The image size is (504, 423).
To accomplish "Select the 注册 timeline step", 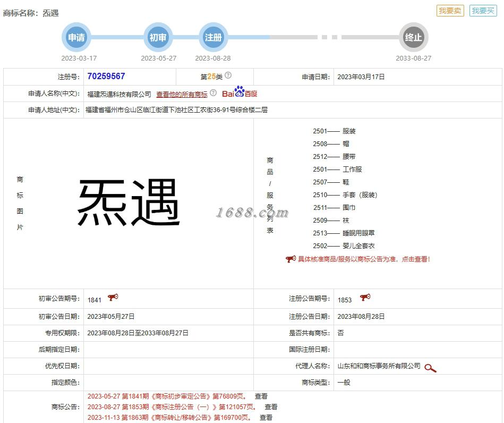I will point(213,37).
